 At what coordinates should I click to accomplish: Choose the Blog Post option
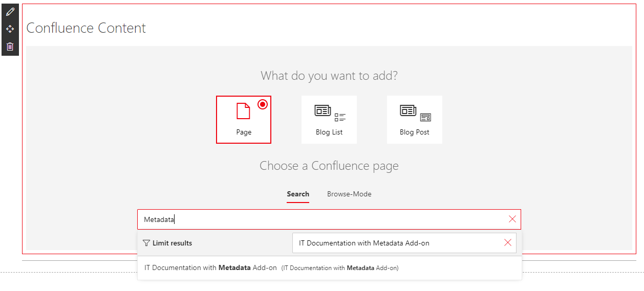point(415,120)
